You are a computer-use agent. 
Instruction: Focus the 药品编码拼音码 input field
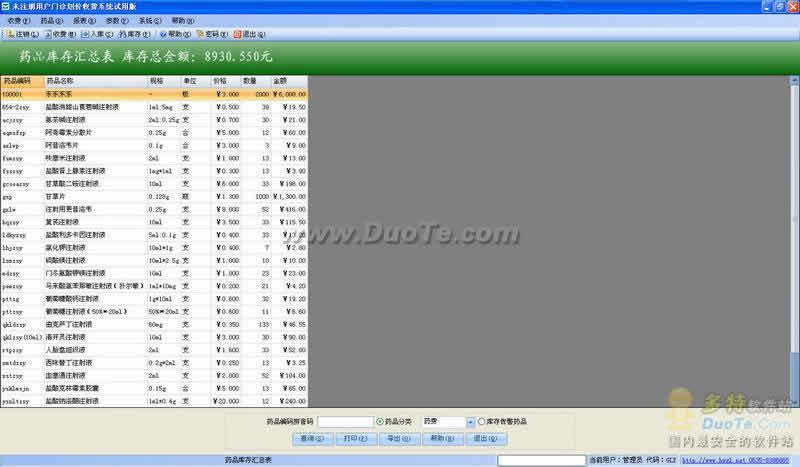(345, 422)
